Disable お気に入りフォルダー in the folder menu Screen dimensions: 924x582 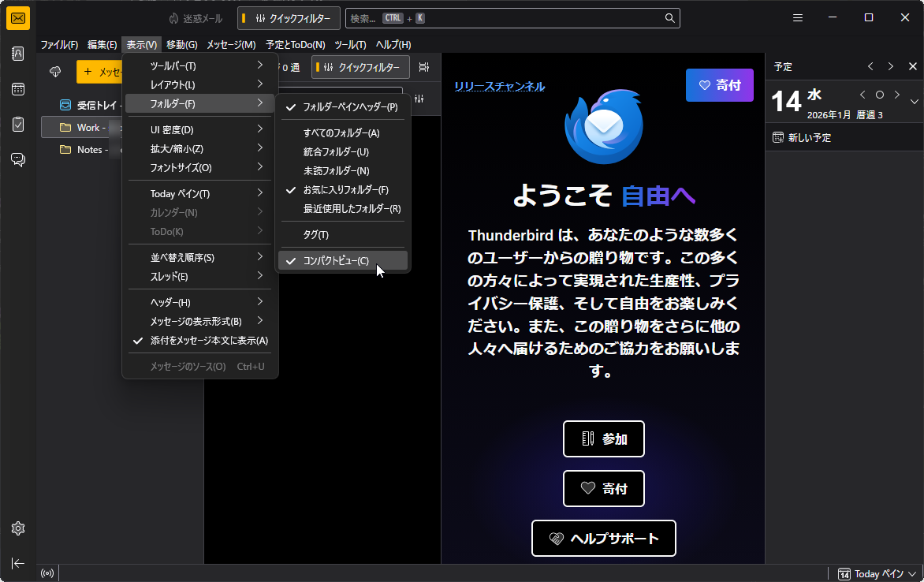[342, 189]
